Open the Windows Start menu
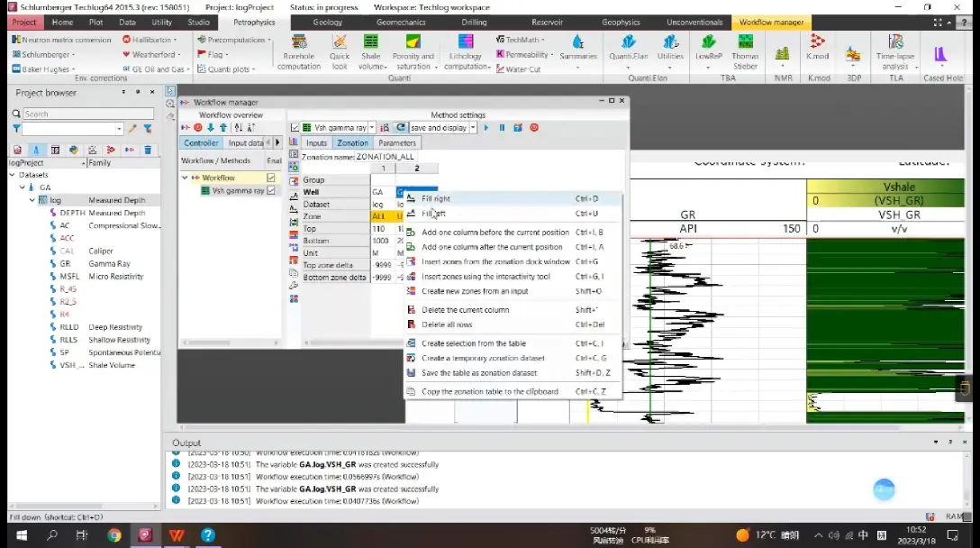Screen dimensions: 980x548 click(x=22, y=535)
